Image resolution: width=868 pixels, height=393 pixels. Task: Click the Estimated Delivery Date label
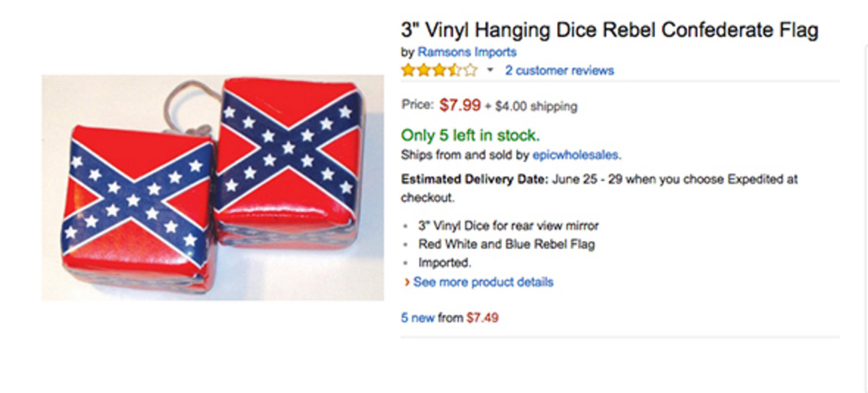pos(475,179)
